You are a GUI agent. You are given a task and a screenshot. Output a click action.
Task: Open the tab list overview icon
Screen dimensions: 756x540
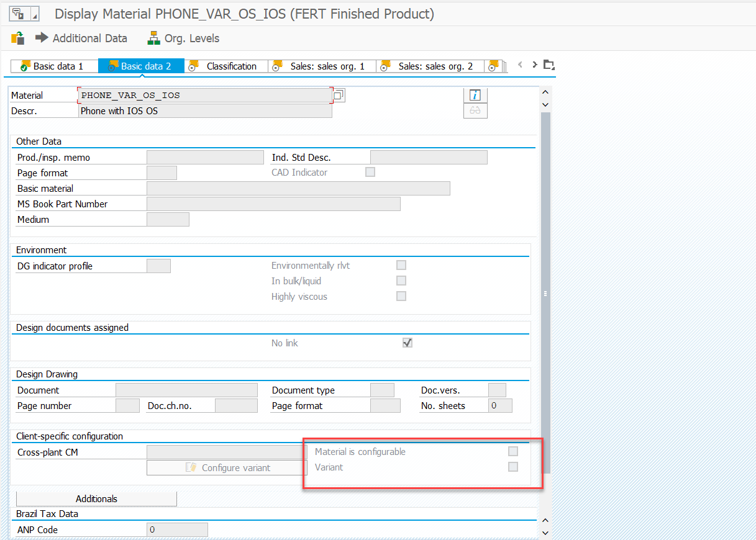[549, 65]
